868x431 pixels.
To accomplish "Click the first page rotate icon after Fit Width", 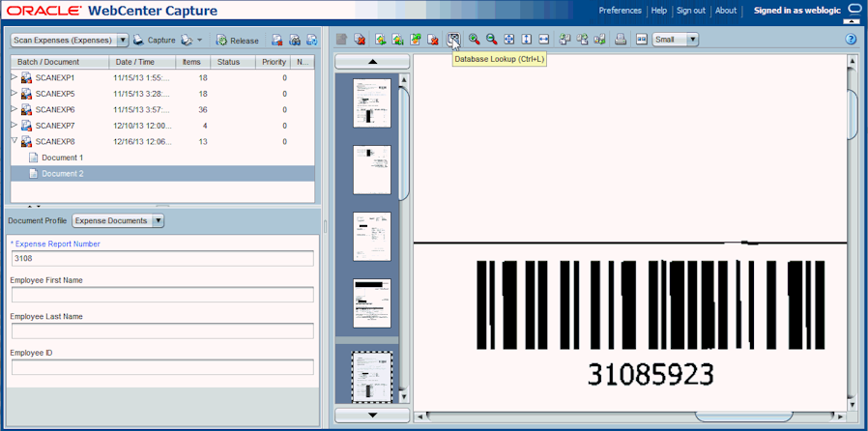I will (x=564, y=40).
